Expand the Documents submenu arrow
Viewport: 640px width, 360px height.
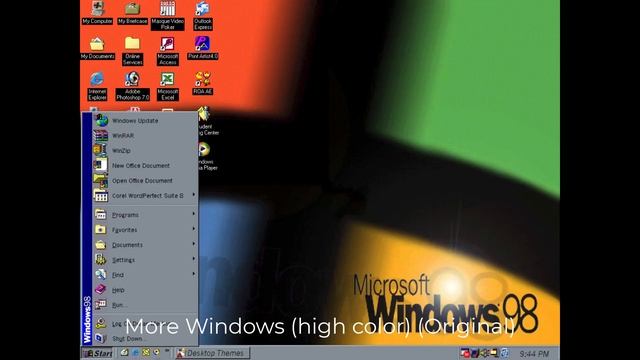pyautogui.click(x=193, y=244)
